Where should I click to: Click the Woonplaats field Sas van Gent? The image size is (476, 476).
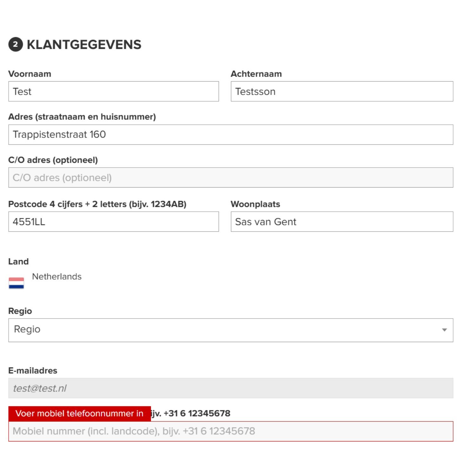point(342,221)
